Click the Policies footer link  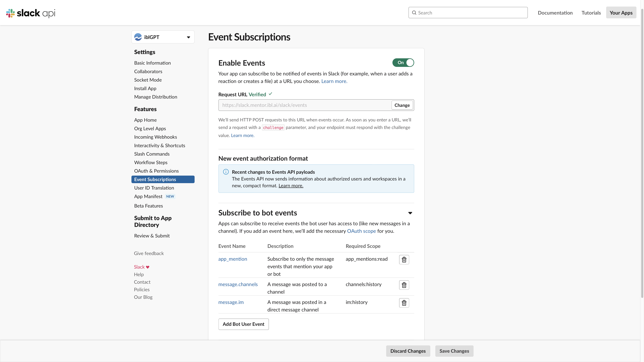142,290
